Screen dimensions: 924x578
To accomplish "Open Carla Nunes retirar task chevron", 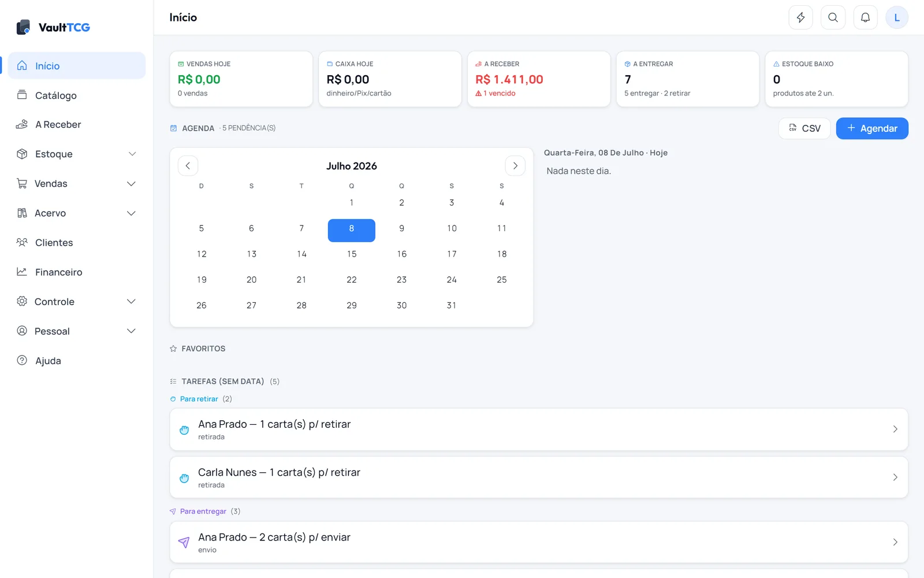I will [x=895, y=477].
